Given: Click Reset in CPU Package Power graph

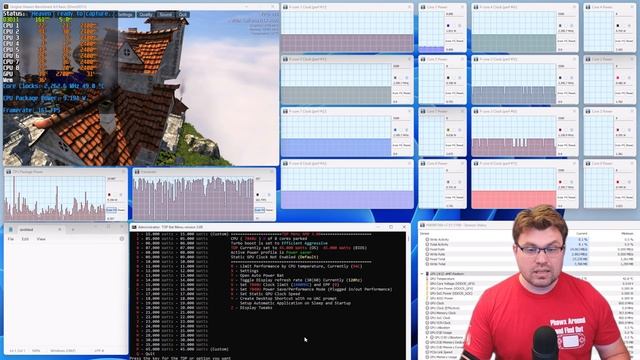Looking at the screenshot, I should [121, 210].
